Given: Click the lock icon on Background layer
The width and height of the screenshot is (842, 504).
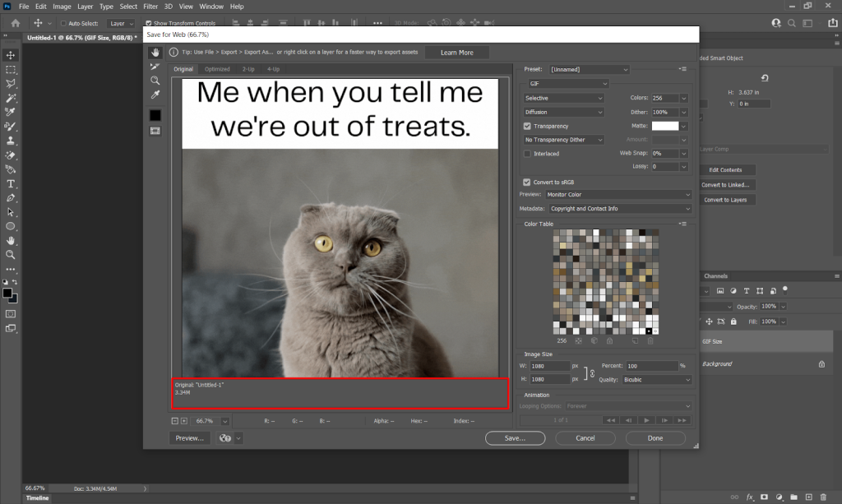Looking at the screenshot, I should click(x=821, y=364).
